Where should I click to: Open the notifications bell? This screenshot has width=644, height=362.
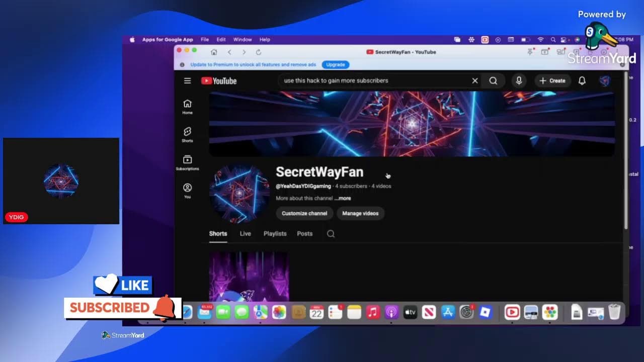click(x=582, y=80)
